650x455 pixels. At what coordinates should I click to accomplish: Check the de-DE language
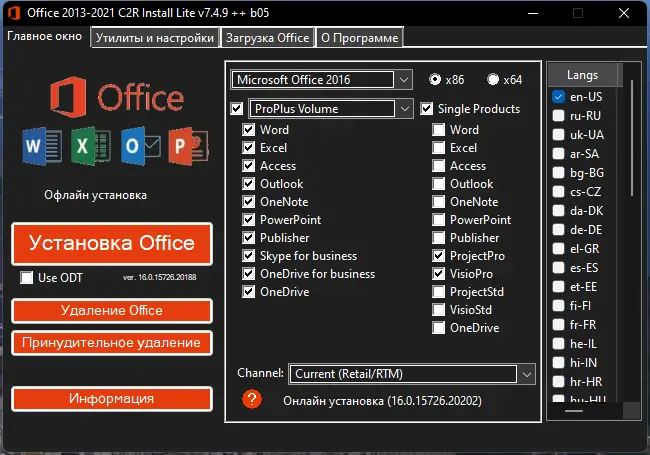(558, 230)
